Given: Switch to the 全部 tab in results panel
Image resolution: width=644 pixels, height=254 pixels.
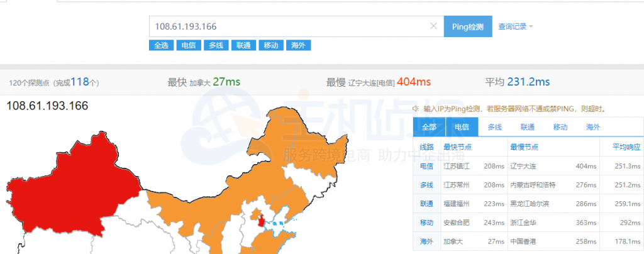Looking at the screenshot, I should 430,127.
